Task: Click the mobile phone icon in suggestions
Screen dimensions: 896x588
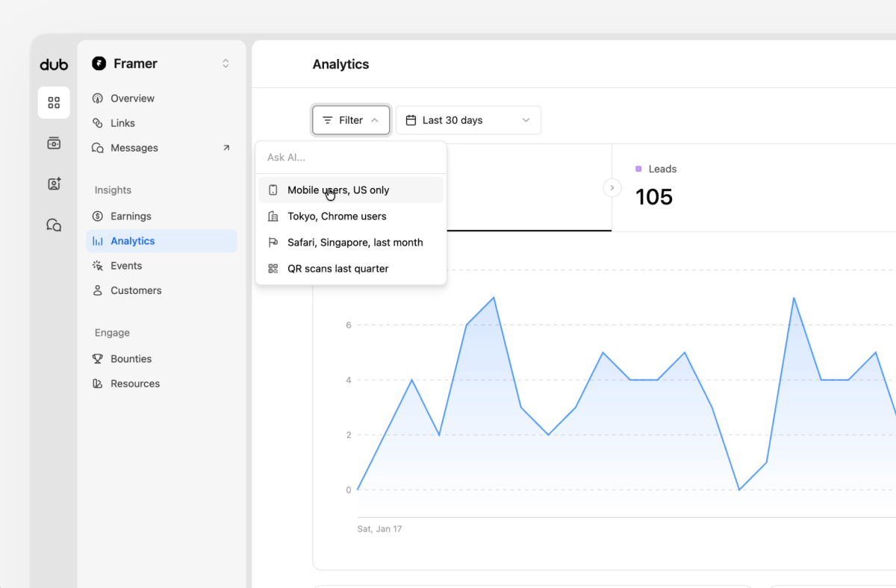Action: point(273,190)
